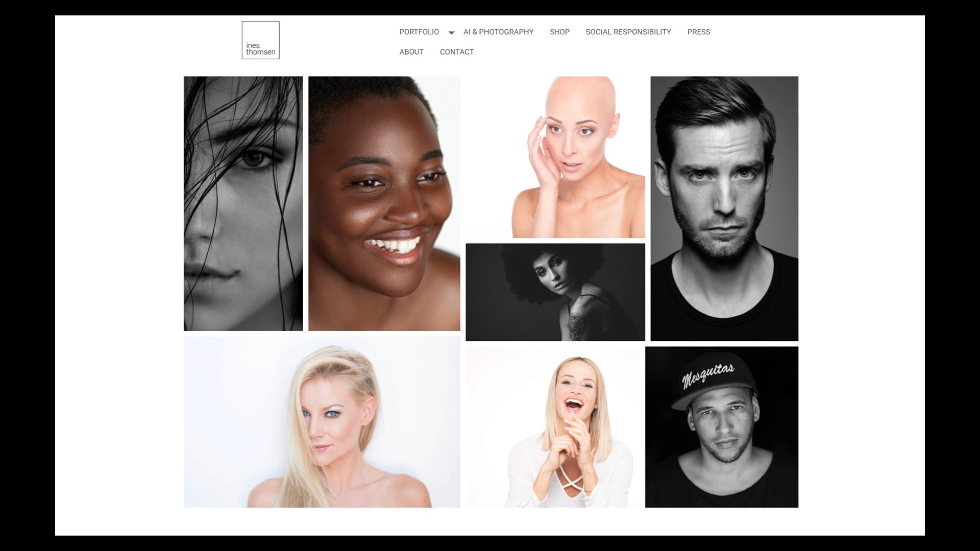Image resolution: width=980 pixels, height=551 pixels.
Task: Open the wet hair black-and-white portrait
Action: click(243, 204)
